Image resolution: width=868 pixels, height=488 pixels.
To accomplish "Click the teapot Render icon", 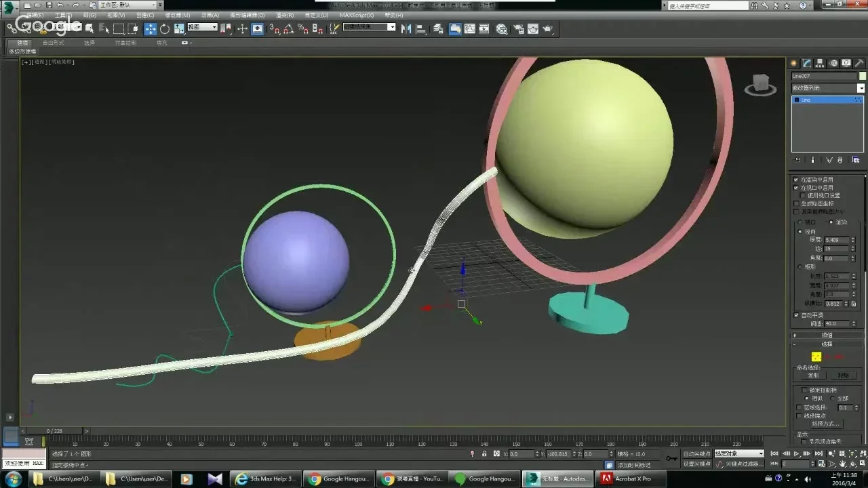I will tap(548, 28).
